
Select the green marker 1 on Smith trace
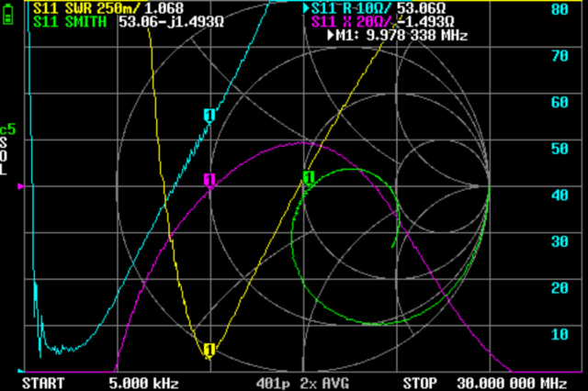coord(309,176)
